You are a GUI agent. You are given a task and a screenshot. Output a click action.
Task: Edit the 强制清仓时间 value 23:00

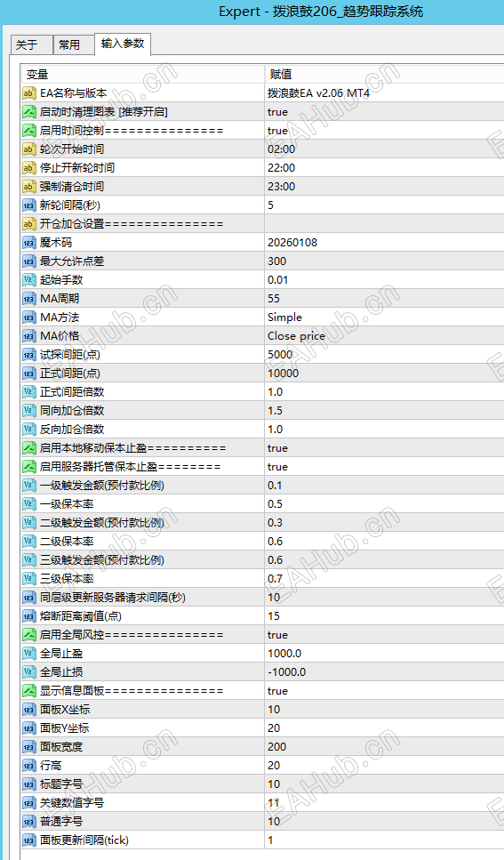(282, 187)
